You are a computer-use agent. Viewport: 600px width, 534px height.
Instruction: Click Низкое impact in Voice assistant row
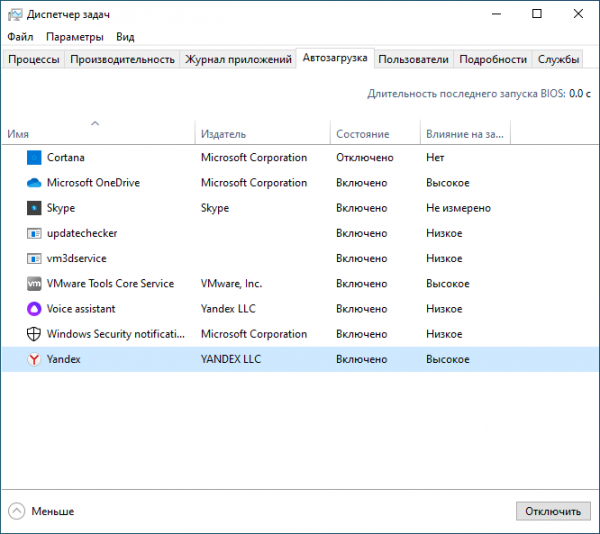[444, 309]
